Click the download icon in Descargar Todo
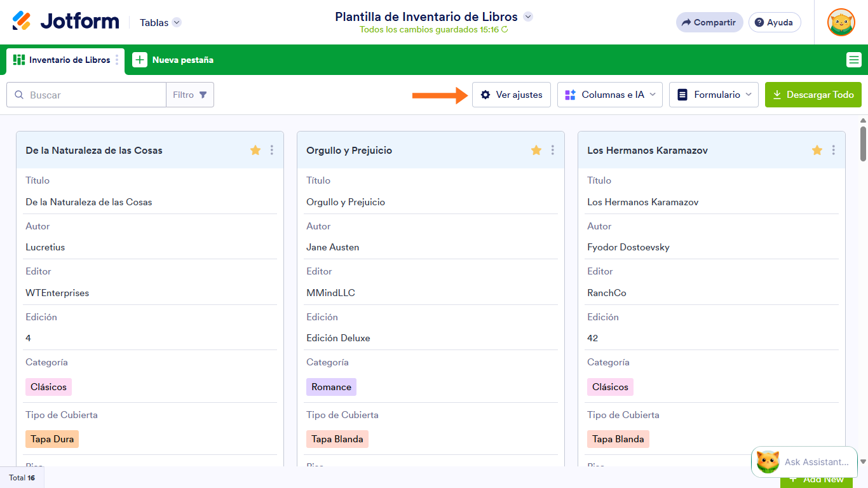Screen dimensions: 868x488 (776, 95)
